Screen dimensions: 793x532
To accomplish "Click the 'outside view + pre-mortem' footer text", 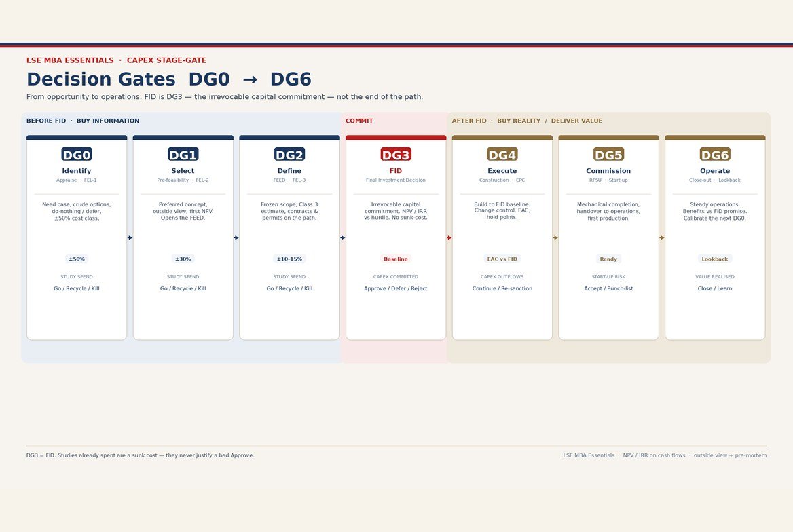I will pos(730,455).
